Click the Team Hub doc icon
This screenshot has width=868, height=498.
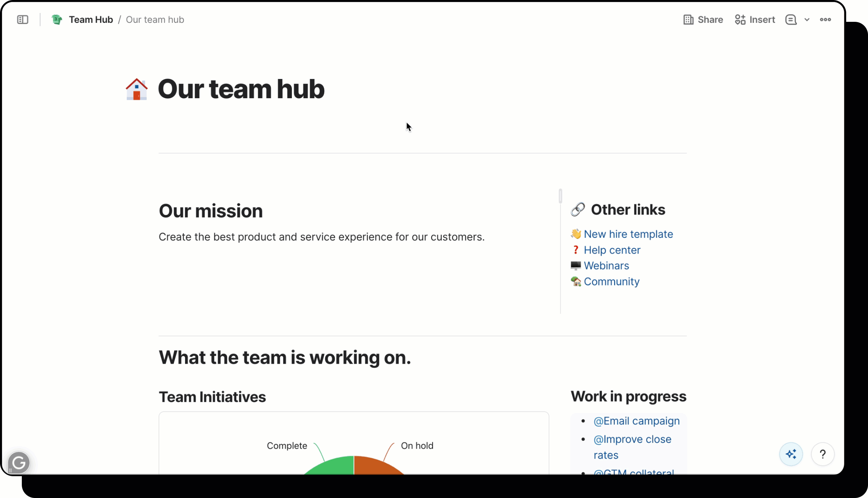pos(57,20)
